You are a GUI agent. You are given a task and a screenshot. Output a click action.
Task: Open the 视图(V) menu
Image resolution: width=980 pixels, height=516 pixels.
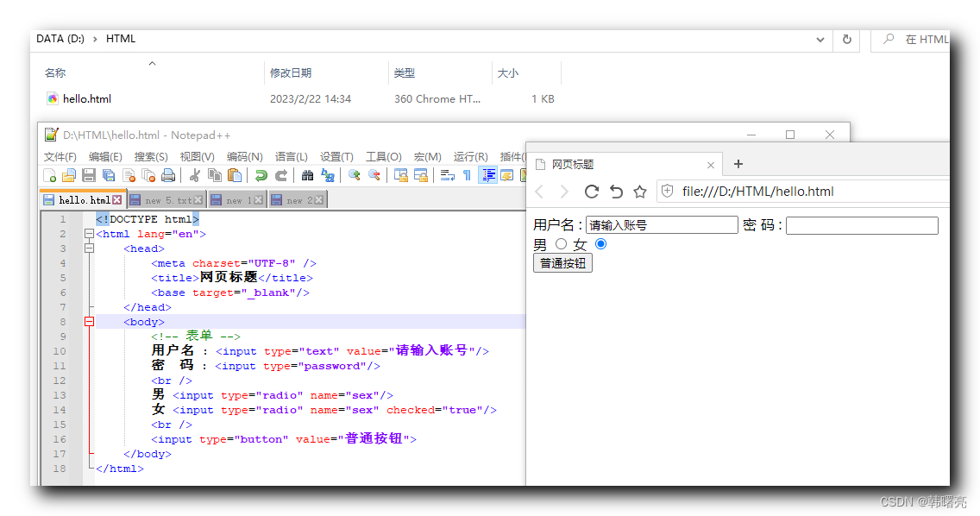click(198, 156)
